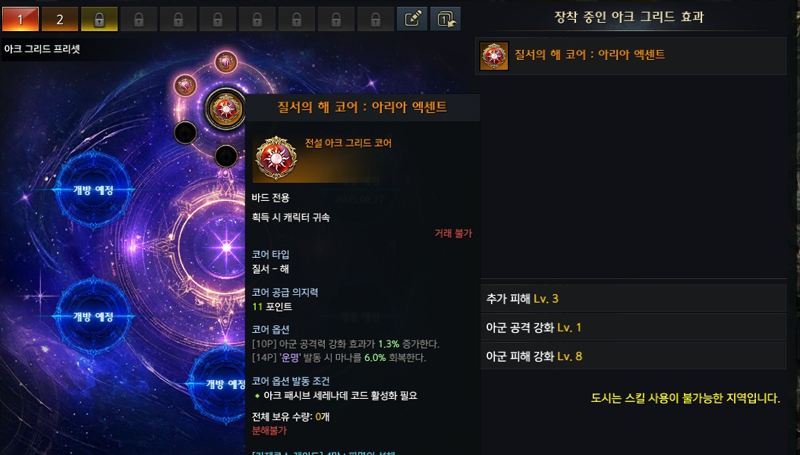Open the preset edit pencil icon
This screenshot has height=455, width=800.
tap(412, 19)
